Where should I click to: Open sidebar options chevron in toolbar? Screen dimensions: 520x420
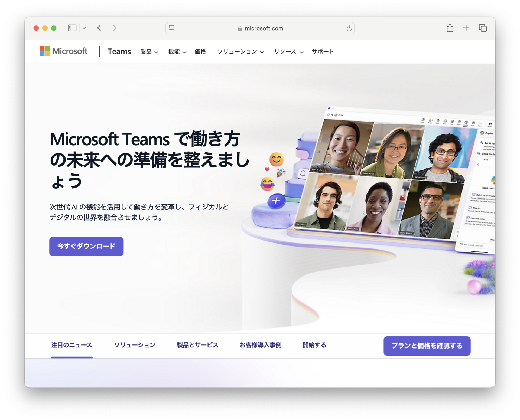tap(84, 28)
